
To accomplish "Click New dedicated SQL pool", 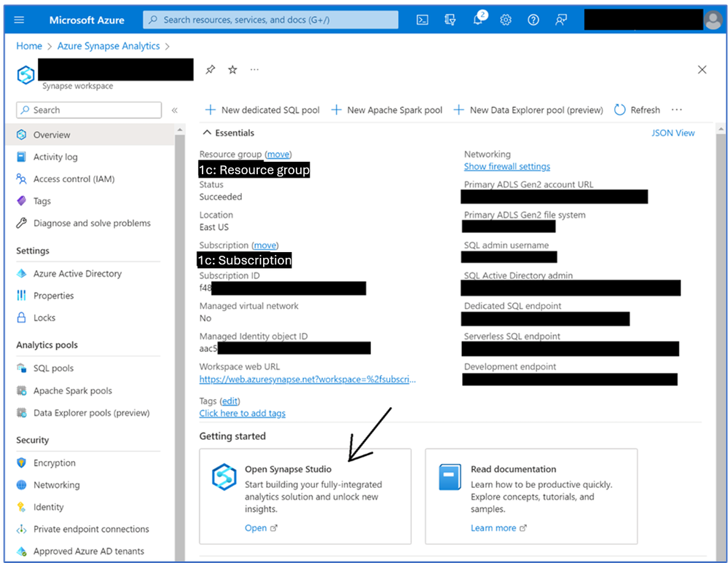I will [x=262, y=110].
